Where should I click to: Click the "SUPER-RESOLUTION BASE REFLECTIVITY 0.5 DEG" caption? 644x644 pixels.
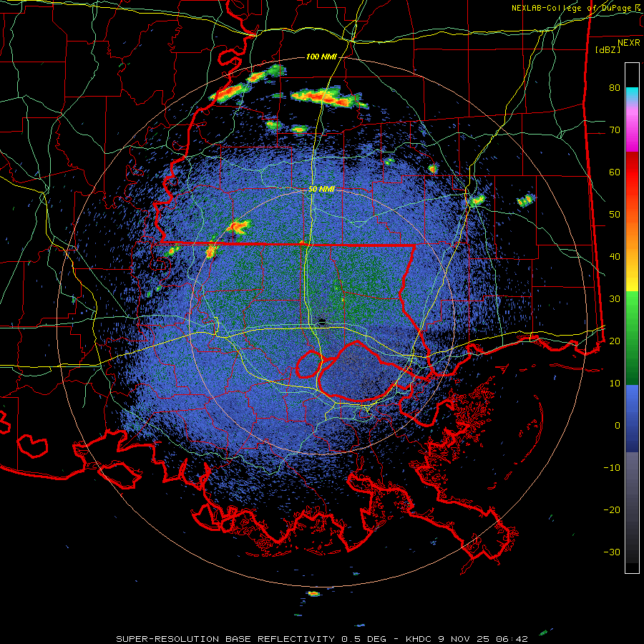251,639
